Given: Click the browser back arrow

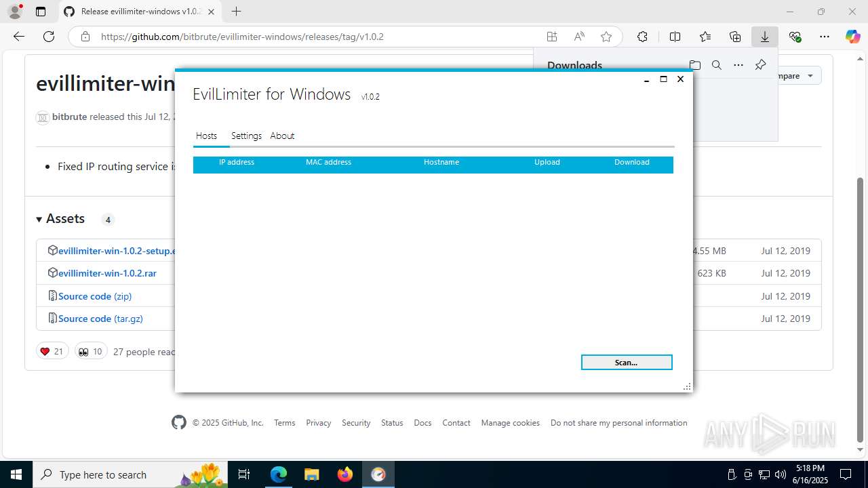Looking at the screenshot, I should tap(19, 37).
